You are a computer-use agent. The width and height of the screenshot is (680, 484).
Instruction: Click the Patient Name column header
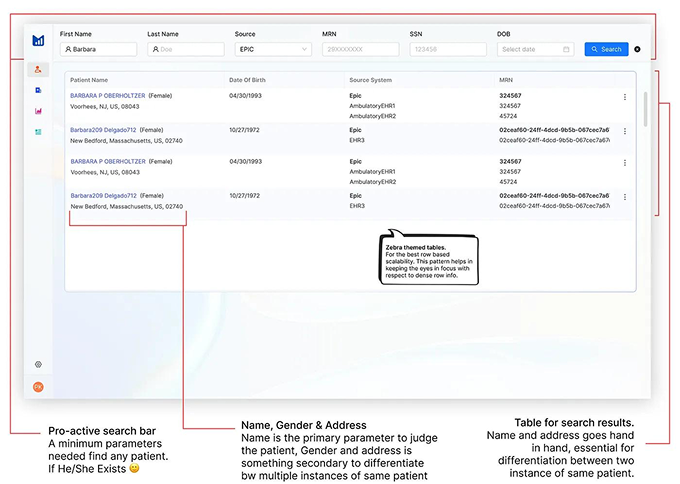[89, 80]
